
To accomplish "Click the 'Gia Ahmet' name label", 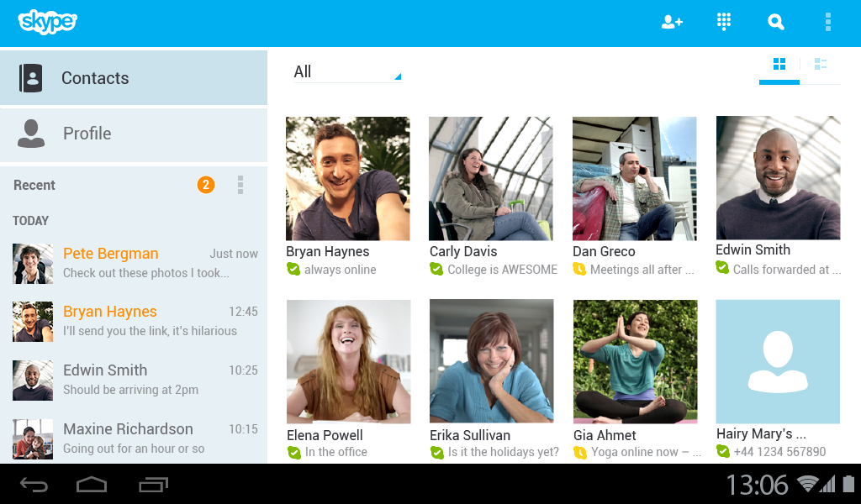I will pos(605,435).
